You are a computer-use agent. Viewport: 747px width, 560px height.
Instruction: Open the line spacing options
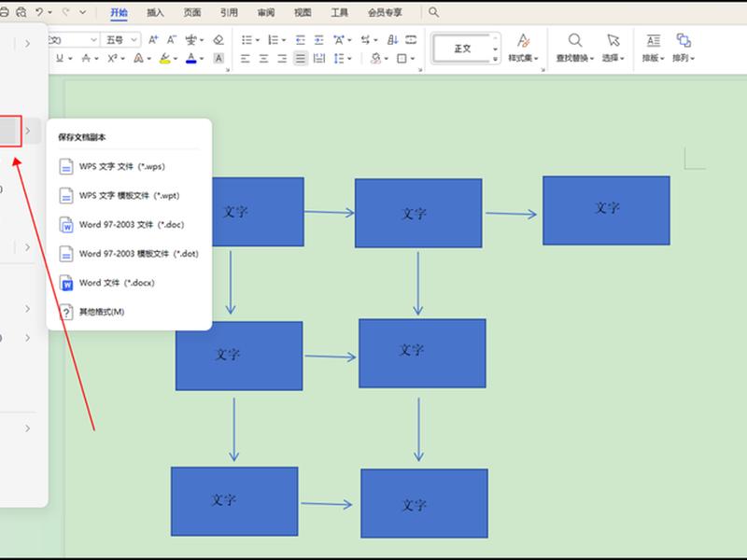[x=339, y=58]
